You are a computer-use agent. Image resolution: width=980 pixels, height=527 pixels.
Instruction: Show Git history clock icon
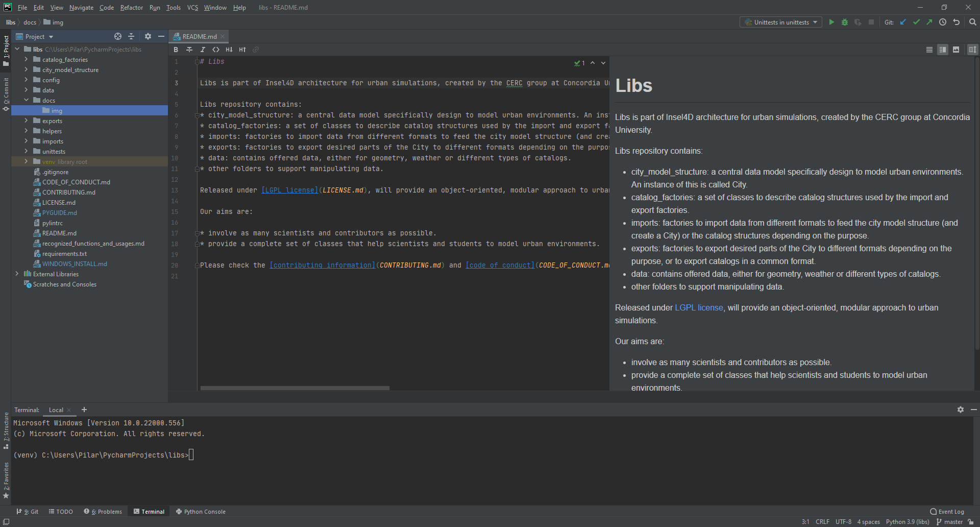click(943, 22)
